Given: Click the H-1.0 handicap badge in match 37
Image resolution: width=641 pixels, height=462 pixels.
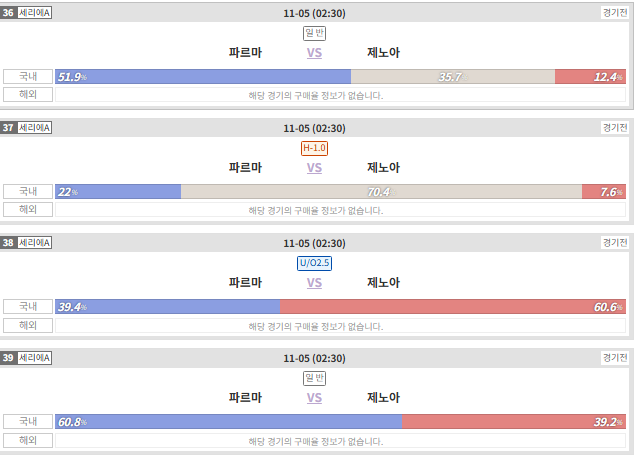Looking at the screenshot, I should [x=314, y=148].
